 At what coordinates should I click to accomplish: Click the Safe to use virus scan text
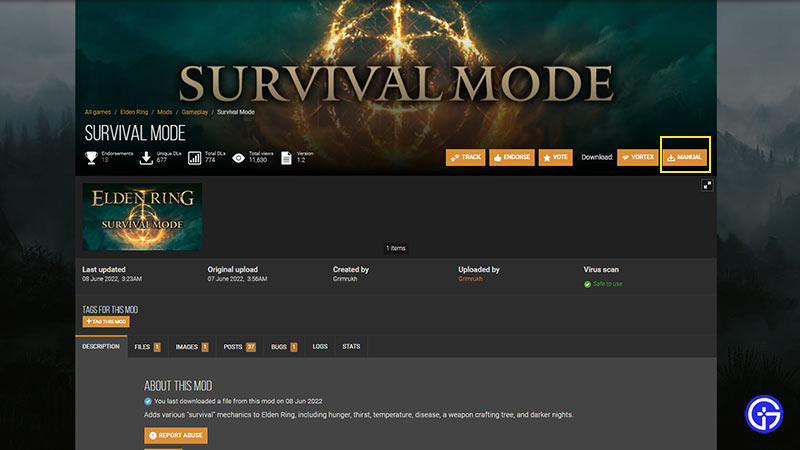(607, 284)
